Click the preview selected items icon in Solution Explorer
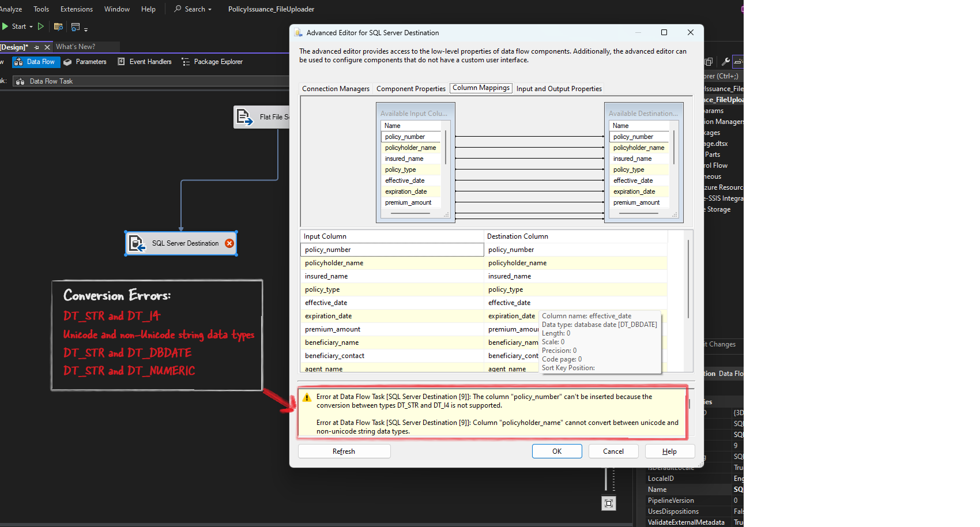Image resolution: width=980 pixels, height=527 pixels. tap(738, 62)
